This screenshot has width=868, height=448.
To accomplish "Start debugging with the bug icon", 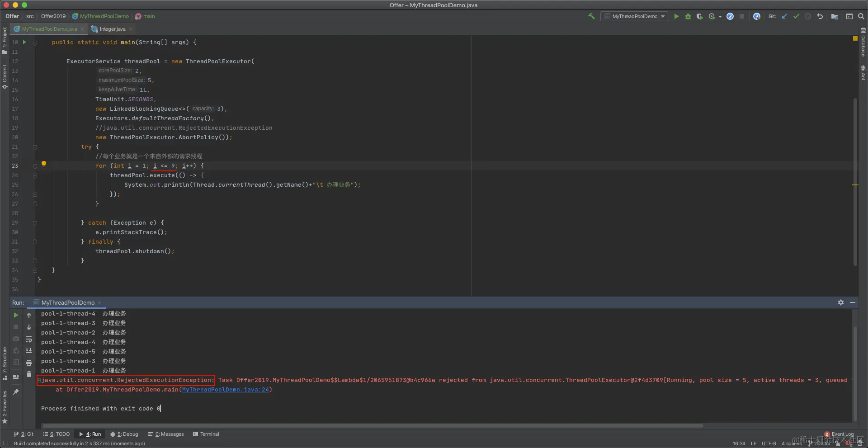I will [688, 16].
